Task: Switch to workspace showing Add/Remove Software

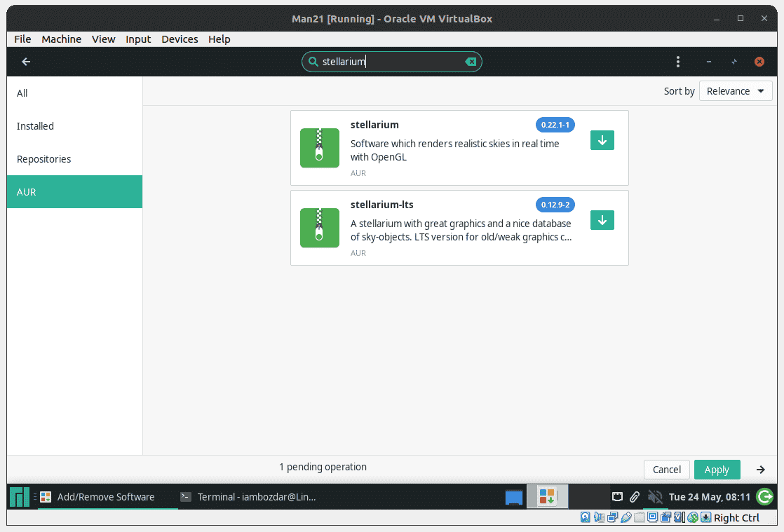Action: [547, 496]
